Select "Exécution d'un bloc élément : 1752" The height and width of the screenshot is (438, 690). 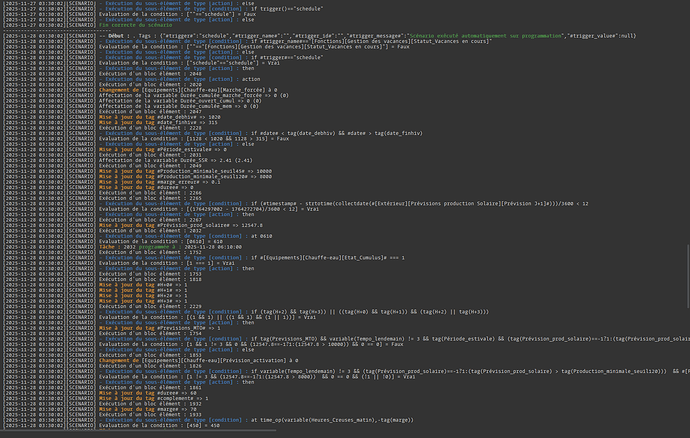150,252
